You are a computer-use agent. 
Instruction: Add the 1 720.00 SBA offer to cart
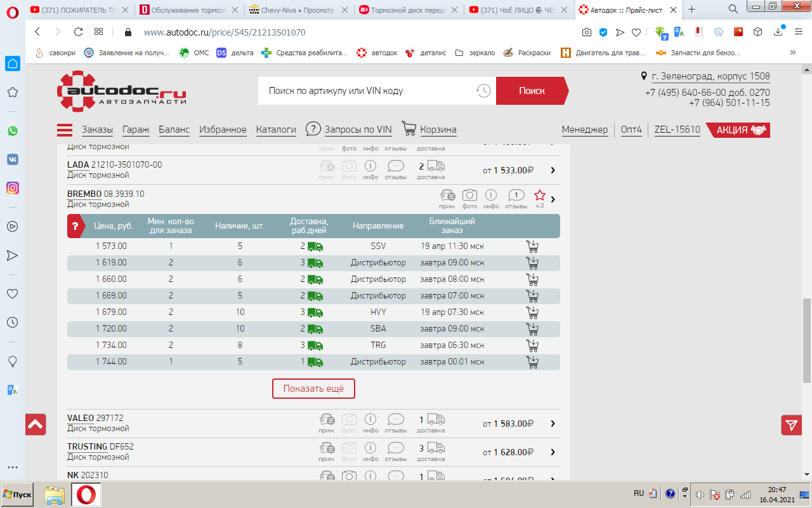tap(532, 329)
